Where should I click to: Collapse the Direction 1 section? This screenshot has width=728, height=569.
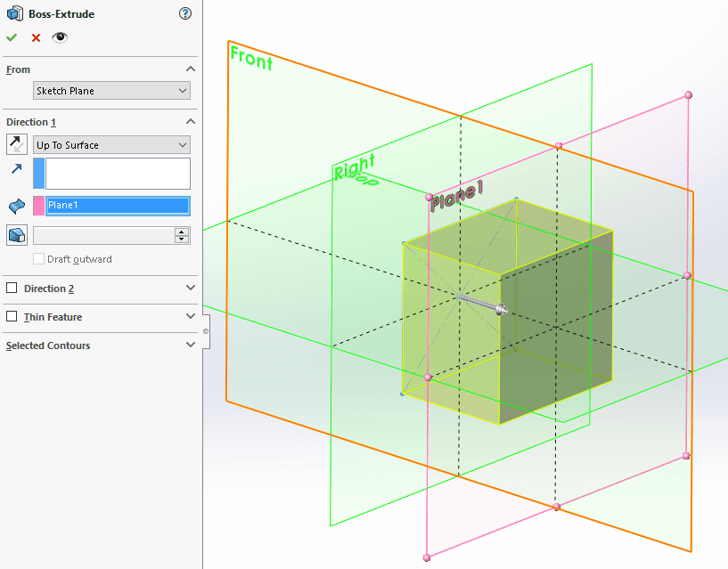point(190,122)
